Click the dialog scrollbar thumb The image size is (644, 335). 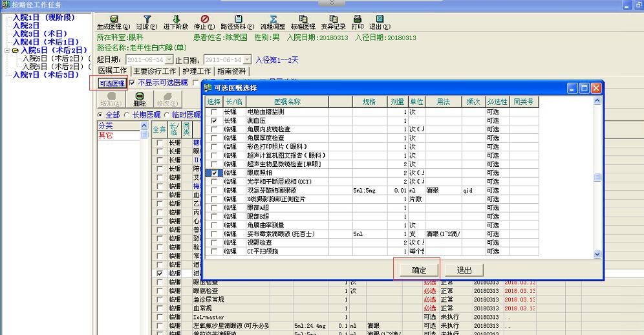(x=597, y=177)
